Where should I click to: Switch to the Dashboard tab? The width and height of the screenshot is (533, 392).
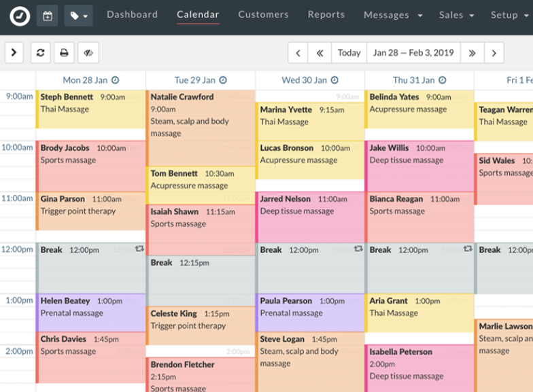tap(132, 14)
